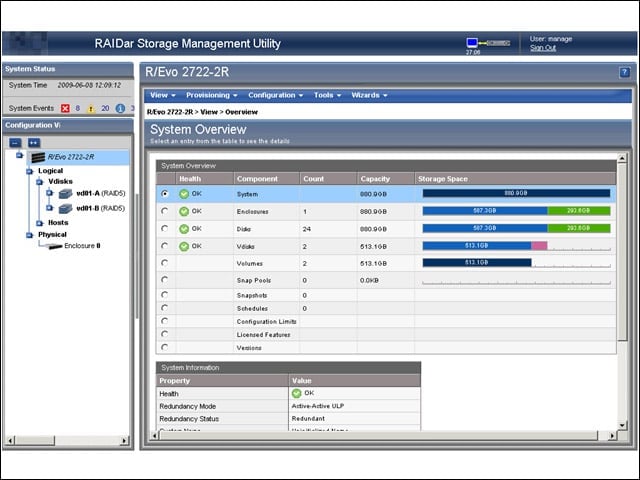
Task: Click the Component column header
Action: coord(267,179)
